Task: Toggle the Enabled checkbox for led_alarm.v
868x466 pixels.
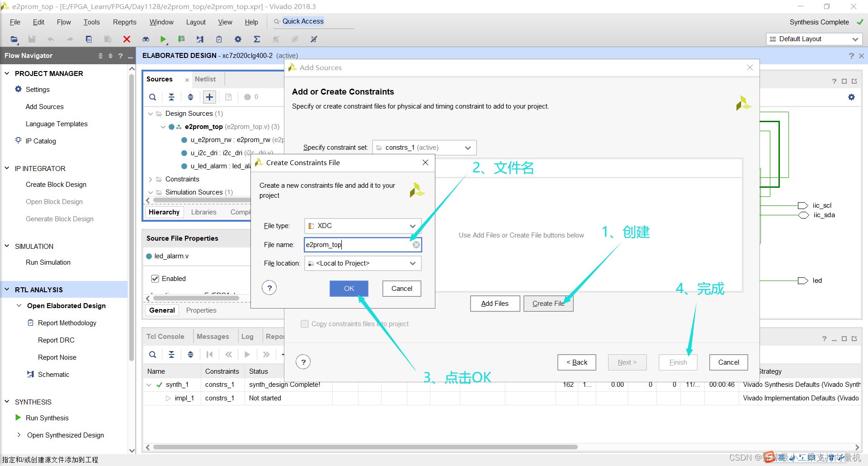Action: tap(155, 279)
